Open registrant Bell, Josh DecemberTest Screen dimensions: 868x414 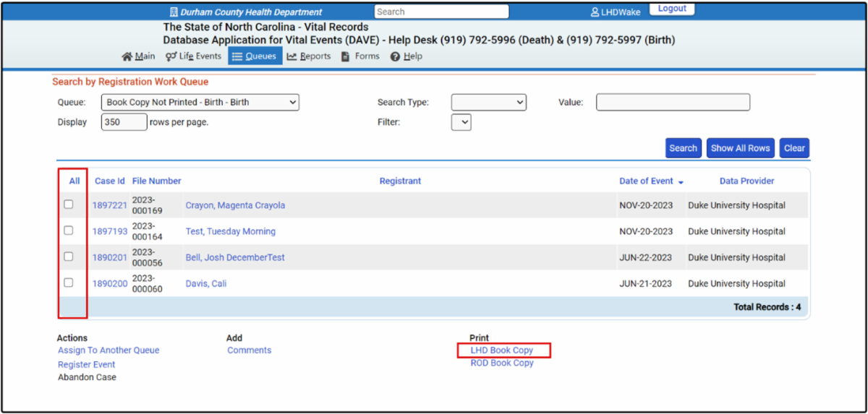click(235, 258)
